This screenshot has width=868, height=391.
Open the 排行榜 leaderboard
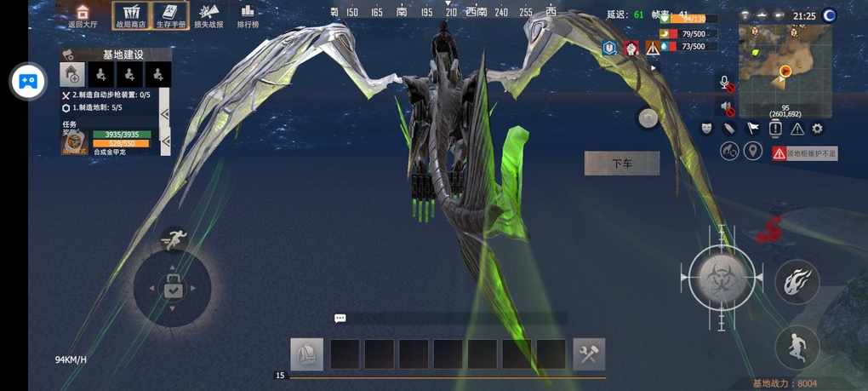coord(248,16)
